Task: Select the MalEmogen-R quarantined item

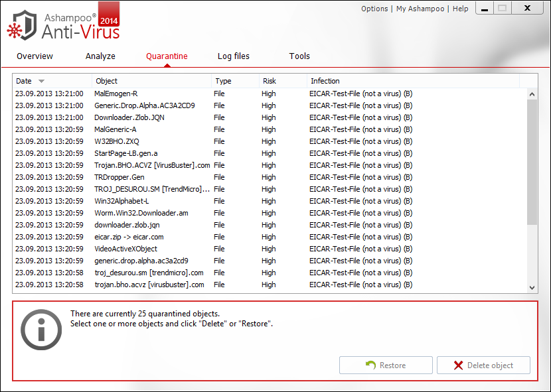Action: pyautogui.click(x=116, y=94)
